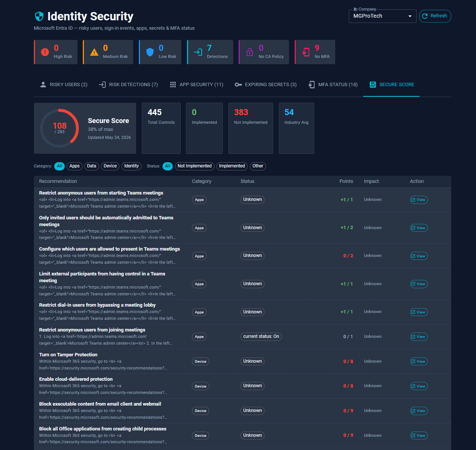Select the All status filter chip
This screenshot has height=450, width=476.
pyautogui.click(x=168, y=166)
